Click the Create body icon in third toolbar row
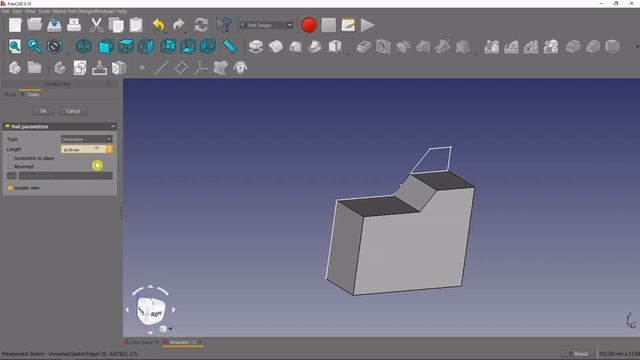 (x=15, y=68)
